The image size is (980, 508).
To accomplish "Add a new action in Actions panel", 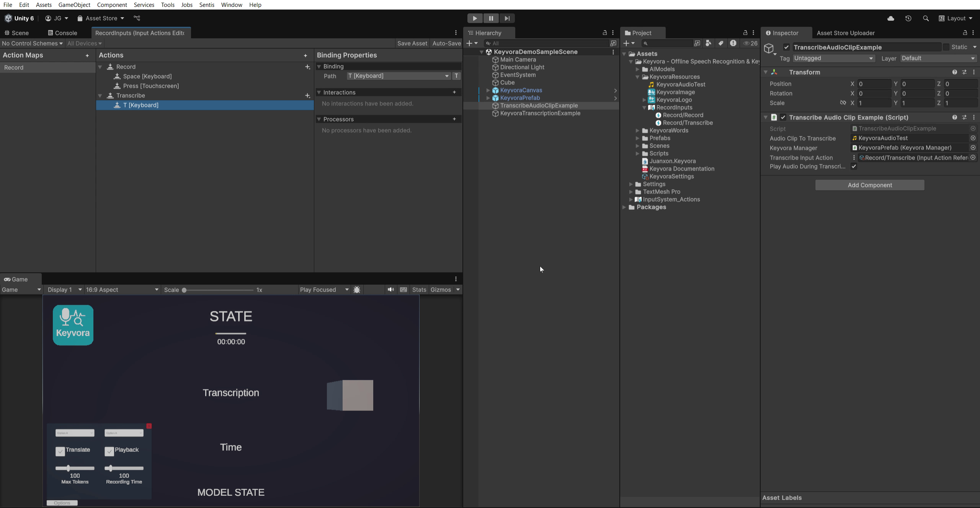I will coord(305,55).
